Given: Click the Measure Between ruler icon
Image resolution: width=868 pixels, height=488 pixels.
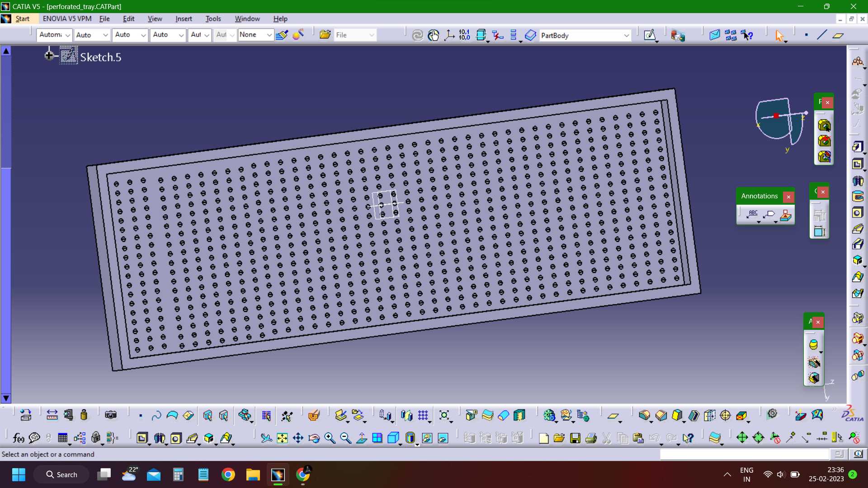Looking at the screenshot, I should [x=52, y=415].
